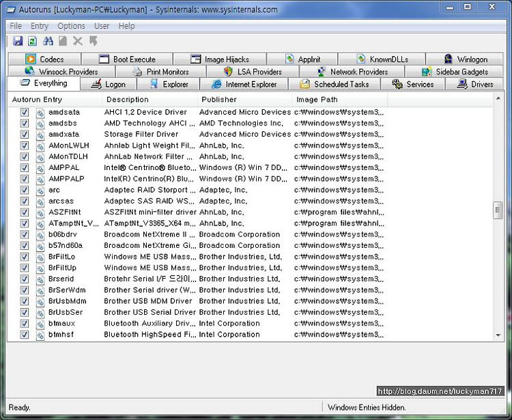Viewport: 512px width, 420px height.
Task: Uncheck the amdsata entry checkbox
Action: 24,112
